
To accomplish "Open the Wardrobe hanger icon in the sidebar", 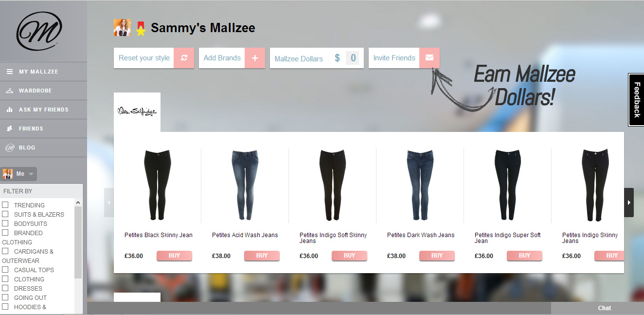I will point(9,91).
